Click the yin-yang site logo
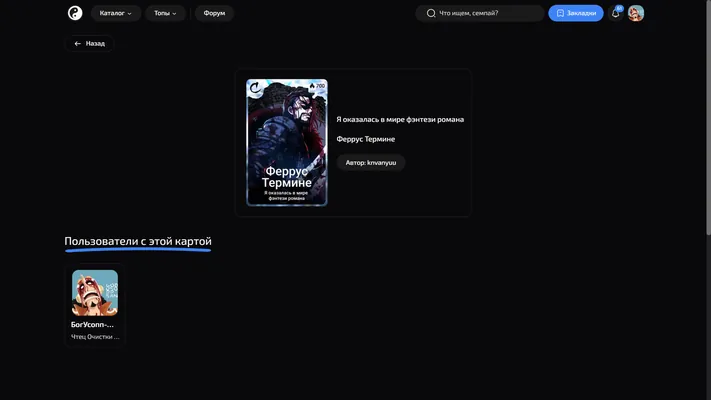The image size is (711, 400). point(75,13)
